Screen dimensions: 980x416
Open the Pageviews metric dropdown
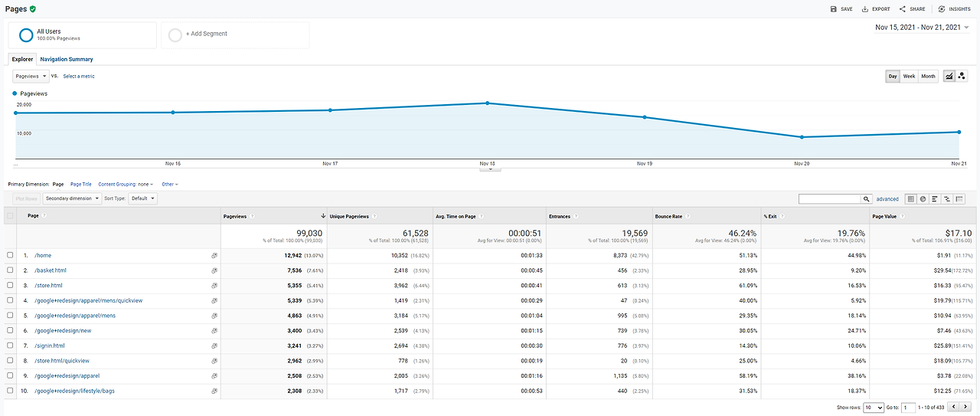coord(31,76)
